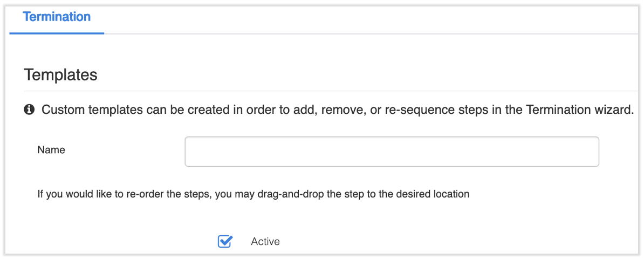Click the 'Name' text left of textbox
The width and height of the screenshot is (644, 259).
click(x=51, y=151)
